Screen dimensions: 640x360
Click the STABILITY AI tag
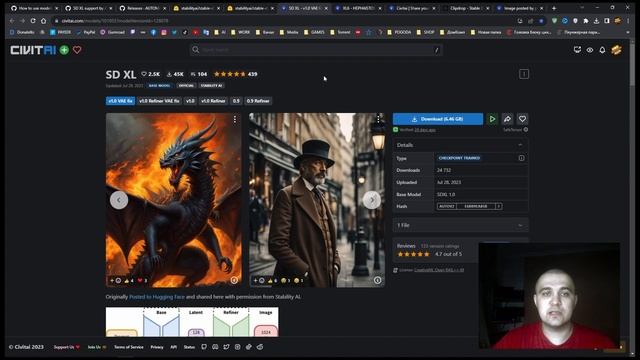pos(211,86)
